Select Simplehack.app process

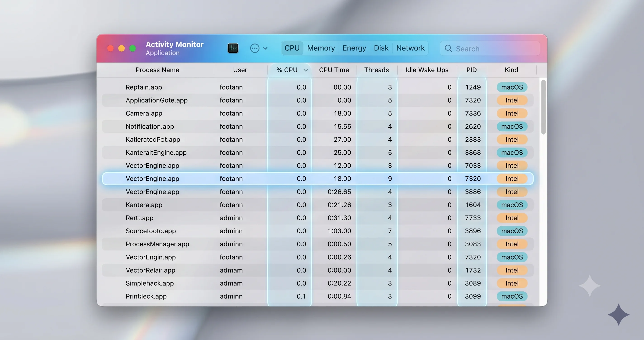(x=317, y=283)
